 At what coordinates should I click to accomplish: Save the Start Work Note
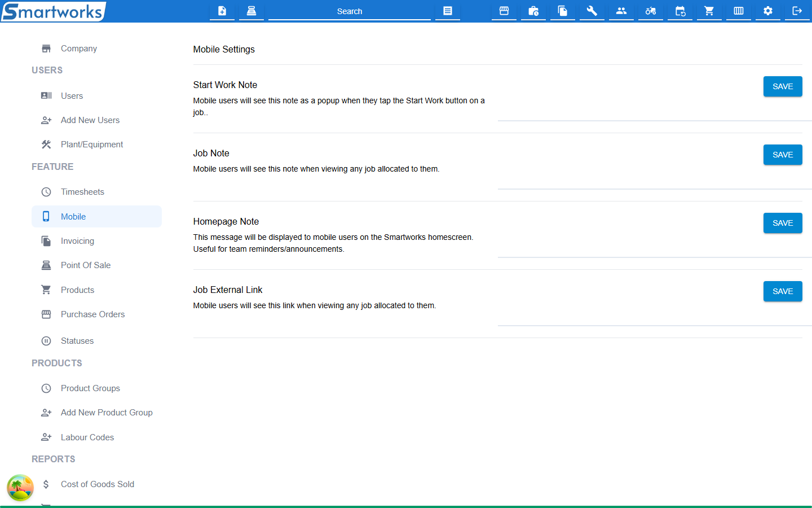tap(783, 86)
